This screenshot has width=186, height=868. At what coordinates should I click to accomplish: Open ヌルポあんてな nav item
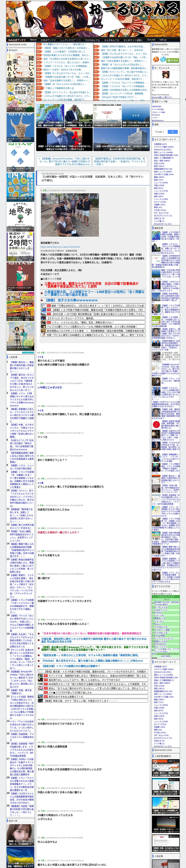point(111,40)
